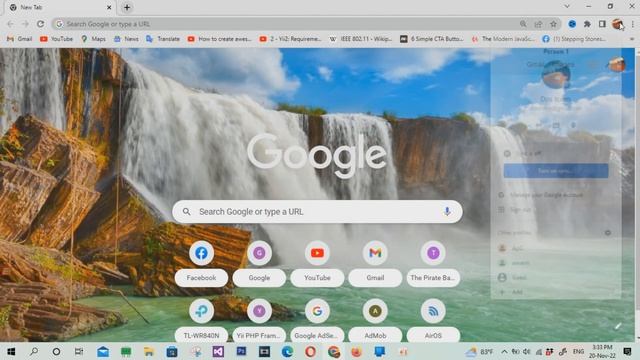
Task: Open the 83°F weather widget
Action: tap(480, 351)
